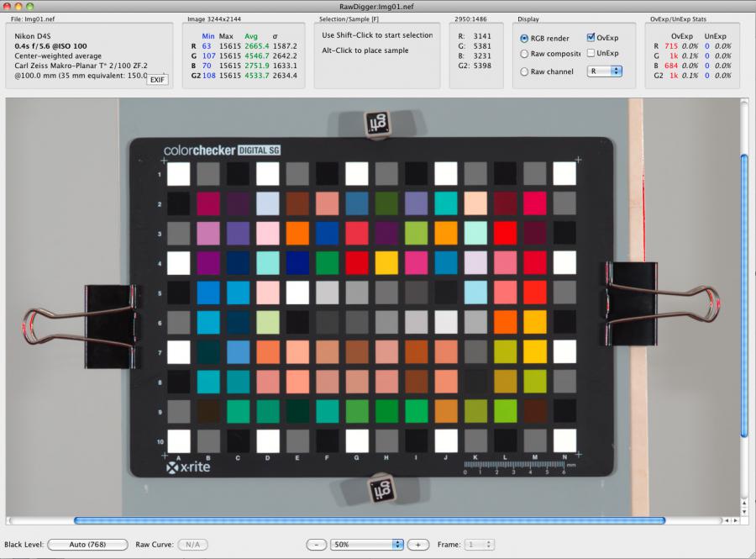Click the "Alt-Click to place sample" hint

click(x=365, y=50)
